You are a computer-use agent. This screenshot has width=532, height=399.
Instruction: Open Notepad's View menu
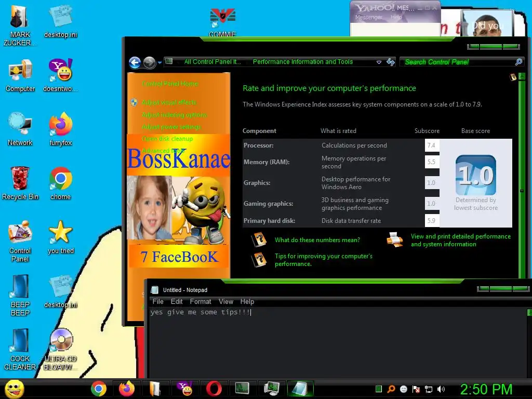pyautogui.click(x=225, y=301)
